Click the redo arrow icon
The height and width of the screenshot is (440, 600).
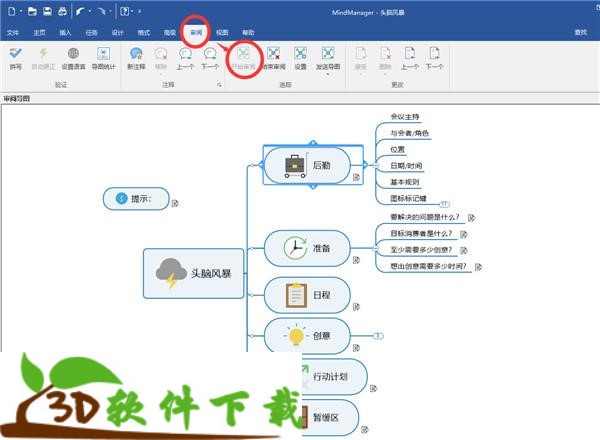[101, 11]
